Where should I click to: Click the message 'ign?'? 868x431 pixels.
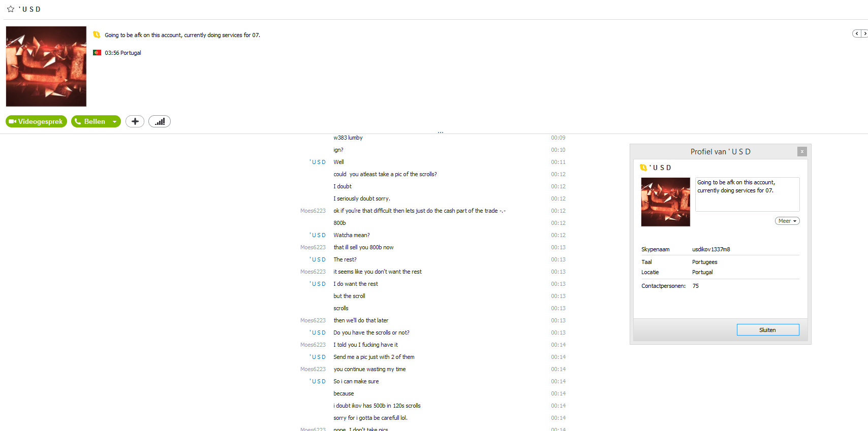pyautogui.click(x=338, y=150)
